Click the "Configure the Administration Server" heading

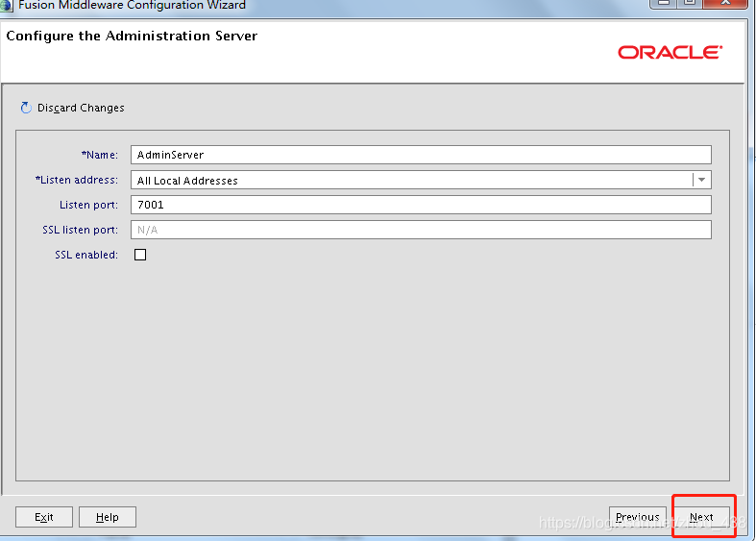[x=132, y=37]
